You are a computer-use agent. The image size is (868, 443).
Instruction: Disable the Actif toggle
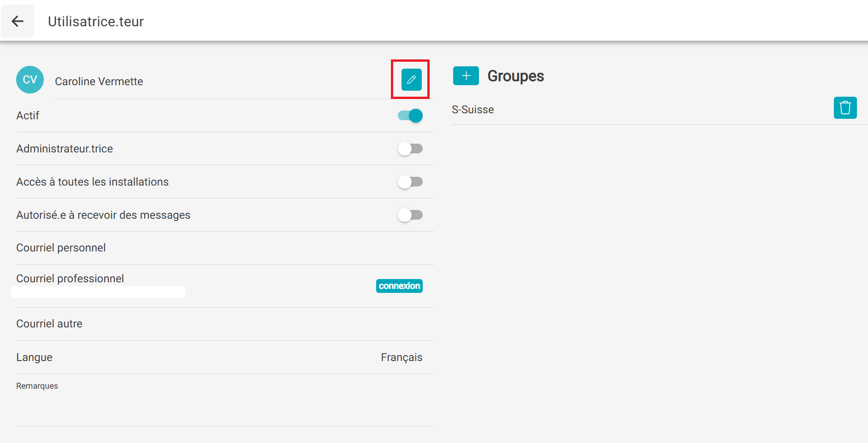(410, 116)
